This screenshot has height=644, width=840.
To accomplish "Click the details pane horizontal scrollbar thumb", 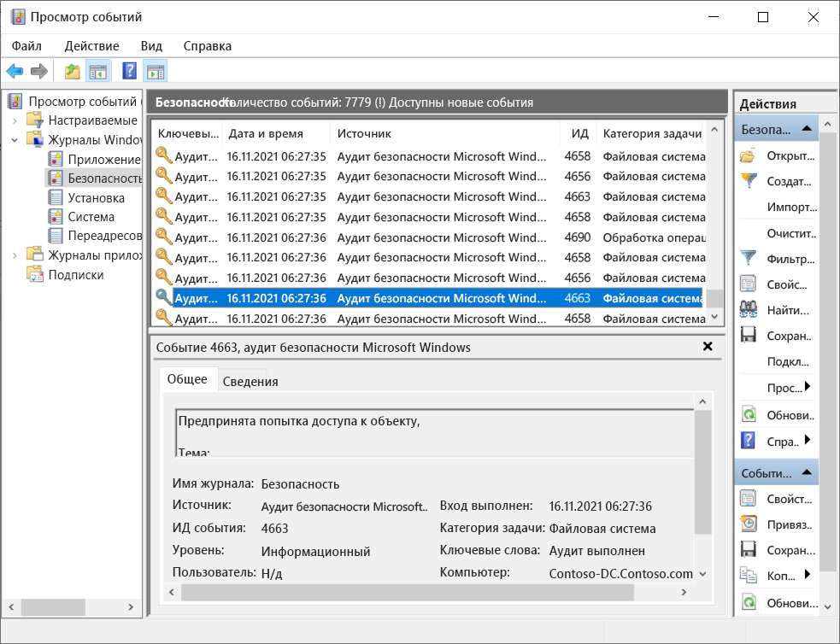I will click(408, 592).
